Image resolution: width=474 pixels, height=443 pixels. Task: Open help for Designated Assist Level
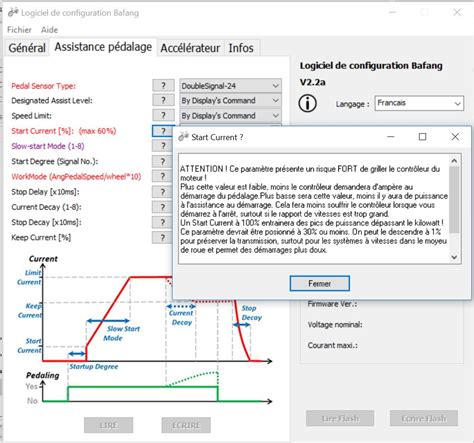[x=163, y=100]
